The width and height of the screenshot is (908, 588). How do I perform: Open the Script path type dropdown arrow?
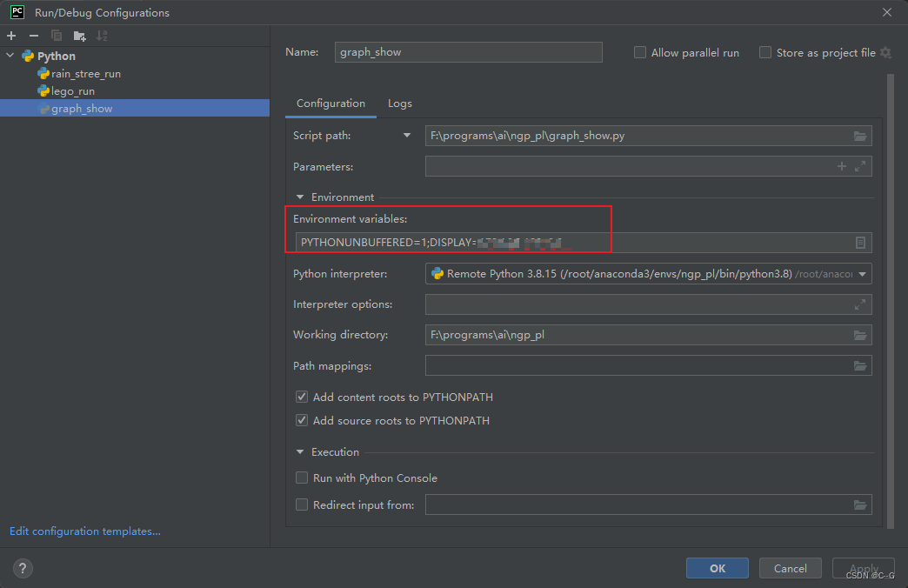tap(406, 136)
